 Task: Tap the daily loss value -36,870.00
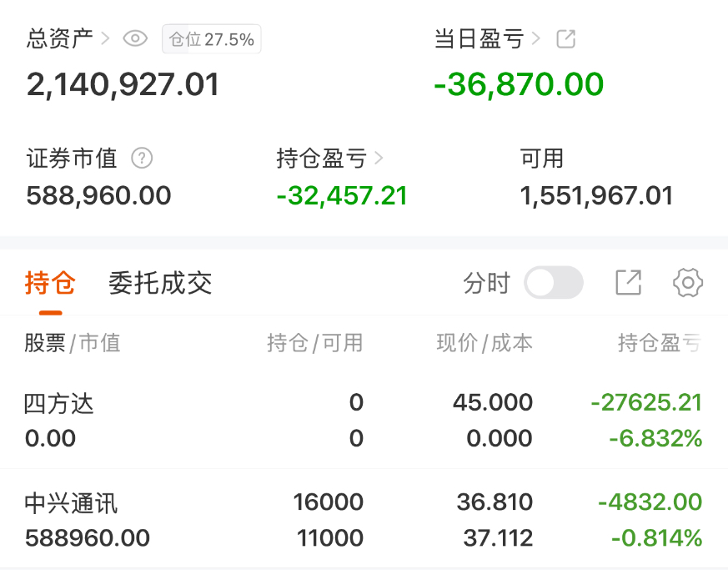tap(519, 84)
